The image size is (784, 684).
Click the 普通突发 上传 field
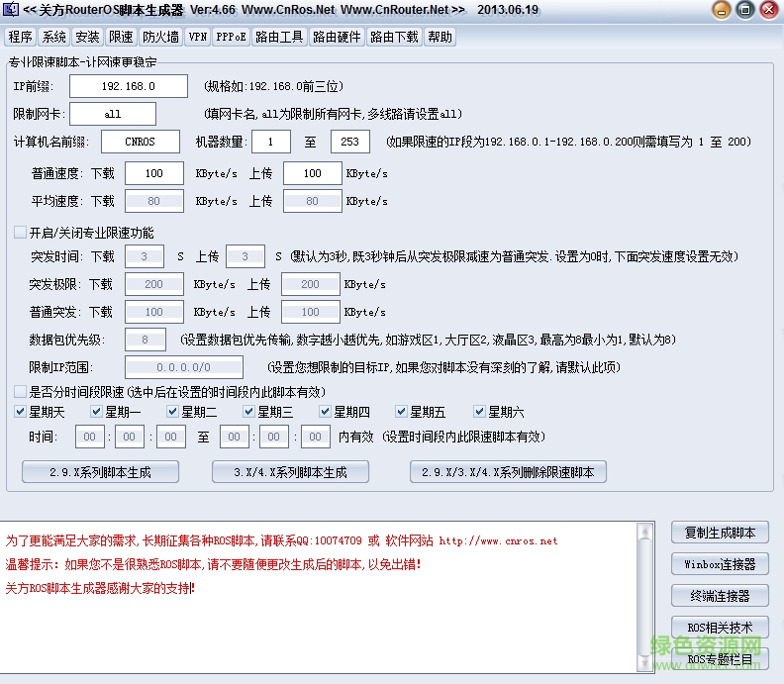[x=311, y=312]
